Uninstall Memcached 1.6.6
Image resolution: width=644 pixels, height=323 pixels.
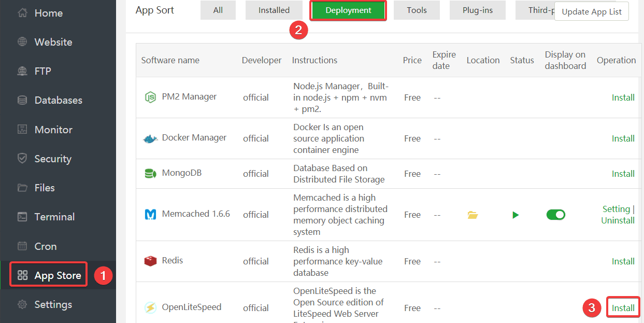(618, 220)
